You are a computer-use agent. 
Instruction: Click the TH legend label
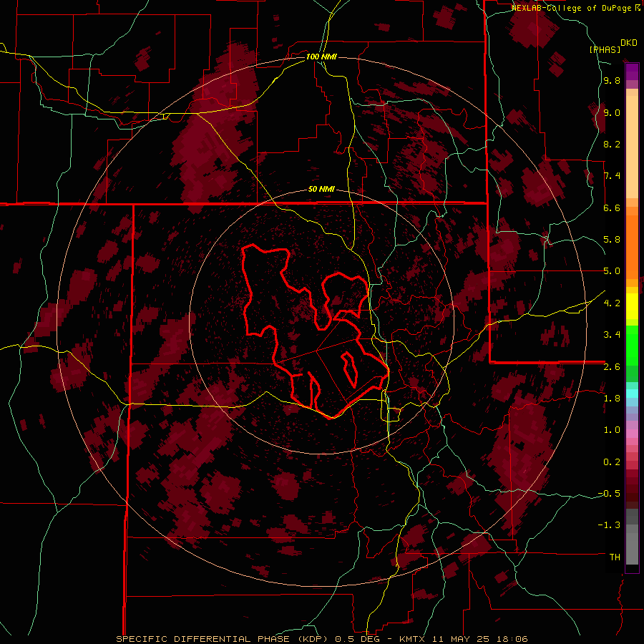[615, 557]
